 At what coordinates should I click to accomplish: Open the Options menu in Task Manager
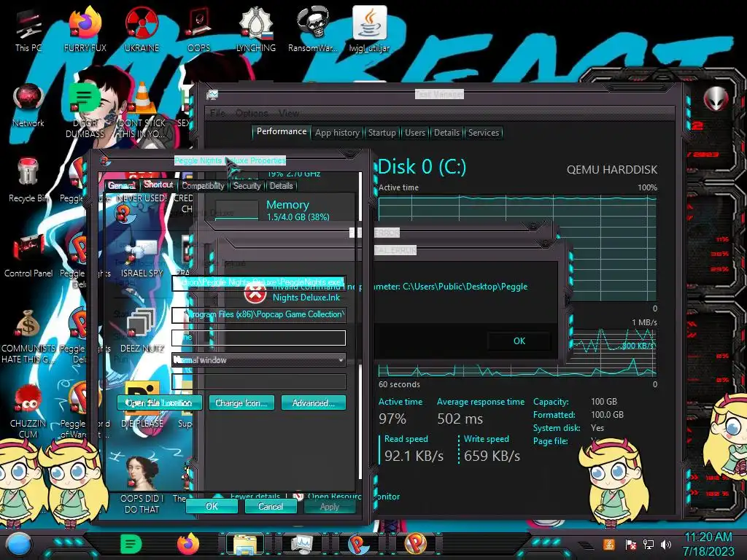pyautogui.click(x=252, y=113)
